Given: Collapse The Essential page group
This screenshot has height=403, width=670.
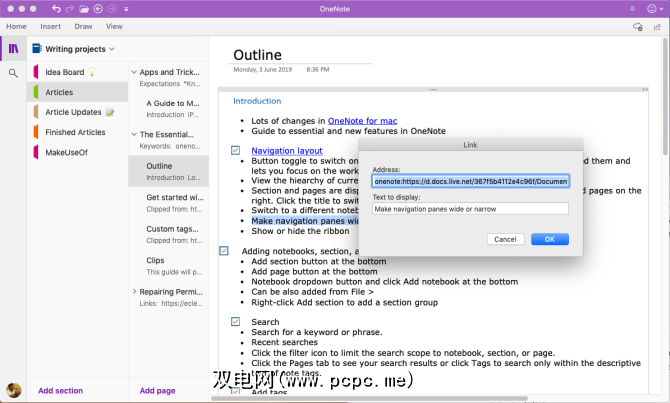Looking at the screenshot, I should 134,134.
